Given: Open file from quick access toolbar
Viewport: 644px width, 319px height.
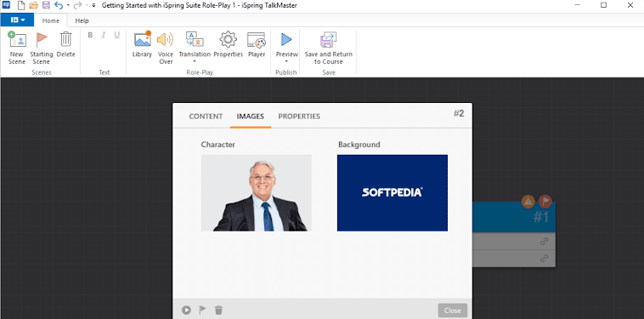Looking at the screenshot, I should (33, 5).
